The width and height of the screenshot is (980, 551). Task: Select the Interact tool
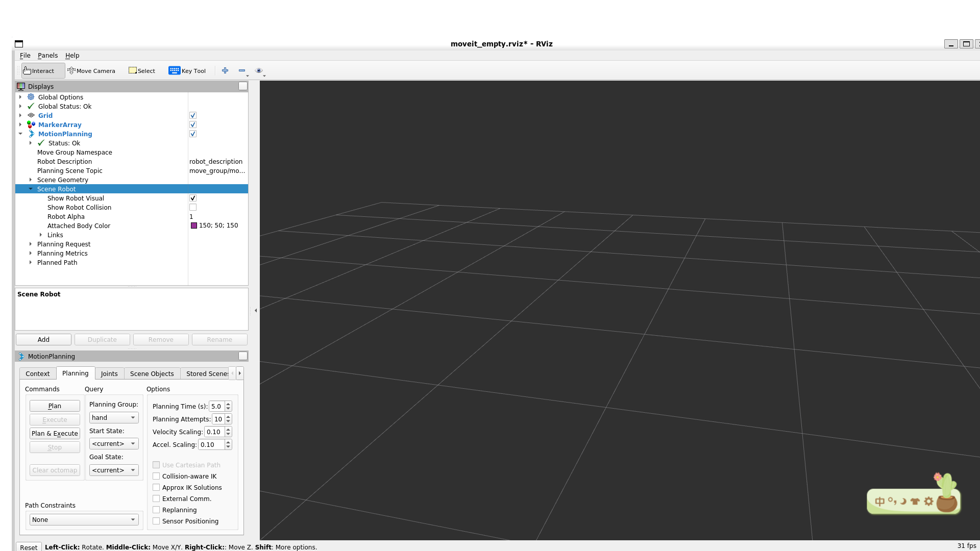pyautogui.click(x=43, y=71)
